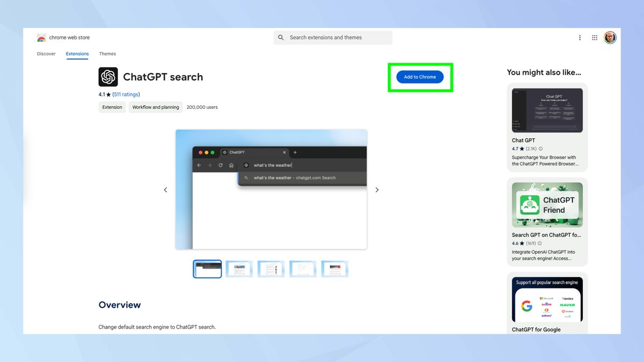Select the fifth screenshot thumbnail
The width and height of the screenshot is (644, 362).
[x=335, y=269]
